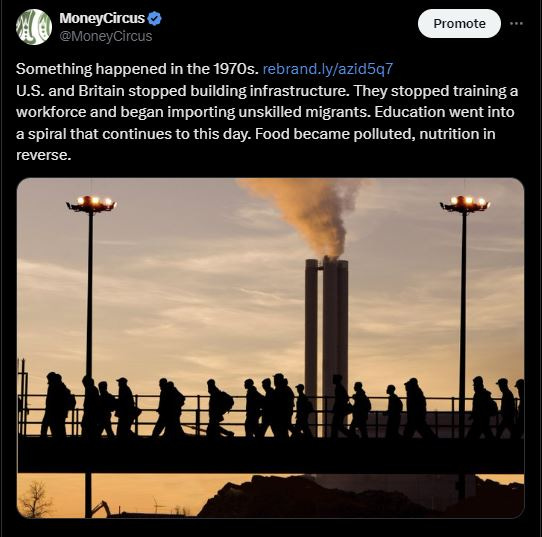Click the right floodlight lamp in the photo
Screen dimensions: 542x537
(x=465, y=204)
